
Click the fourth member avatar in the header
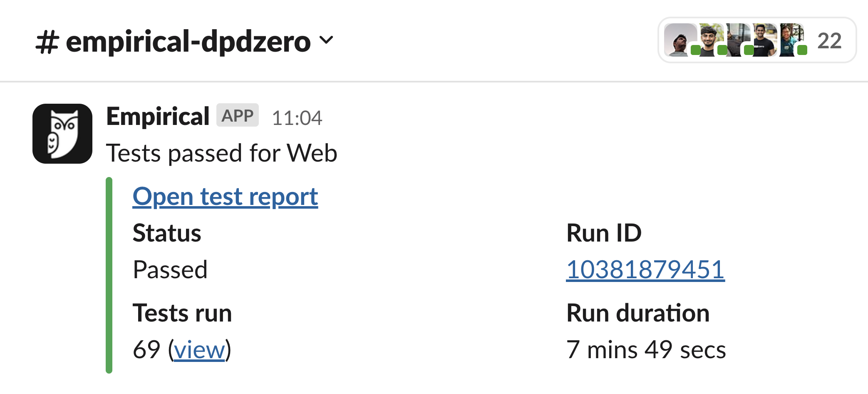(765, 40)
